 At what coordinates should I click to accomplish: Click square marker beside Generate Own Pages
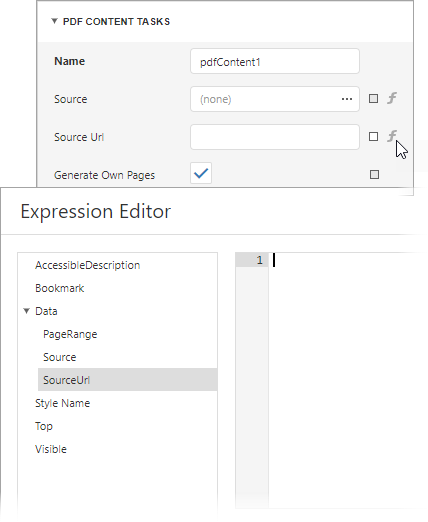374,174
